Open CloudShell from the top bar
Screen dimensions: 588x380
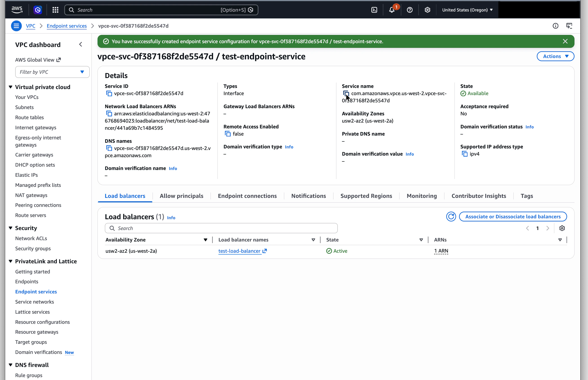[374, 10]
